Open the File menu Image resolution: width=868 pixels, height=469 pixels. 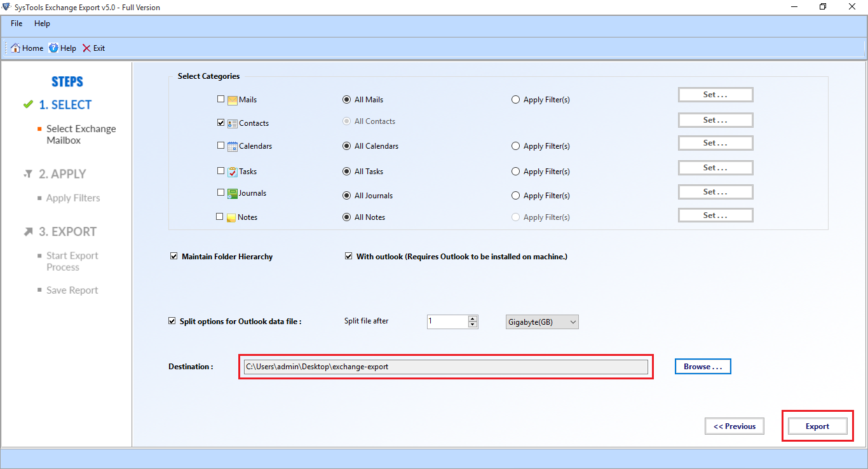point(17,24)
